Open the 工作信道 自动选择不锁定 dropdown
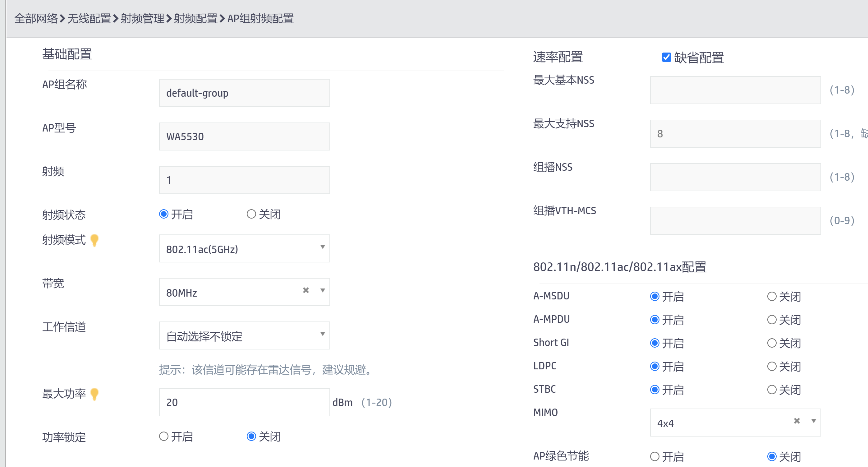Screen dimensions: 868x467 pyautogui.click(x=244, y=336)
